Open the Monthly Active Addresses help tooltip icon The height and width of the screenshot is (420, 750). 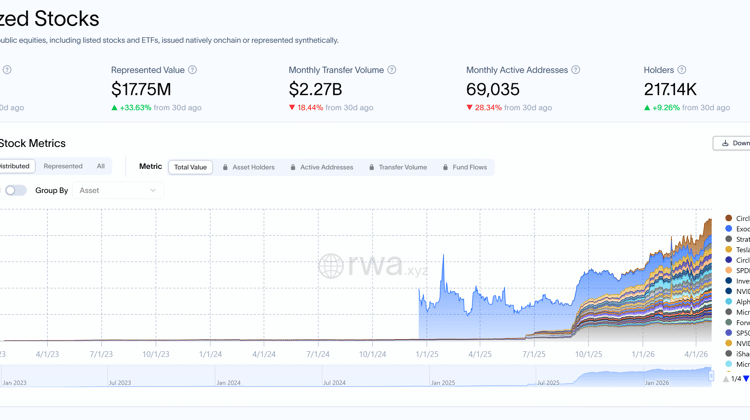point(576,70)
